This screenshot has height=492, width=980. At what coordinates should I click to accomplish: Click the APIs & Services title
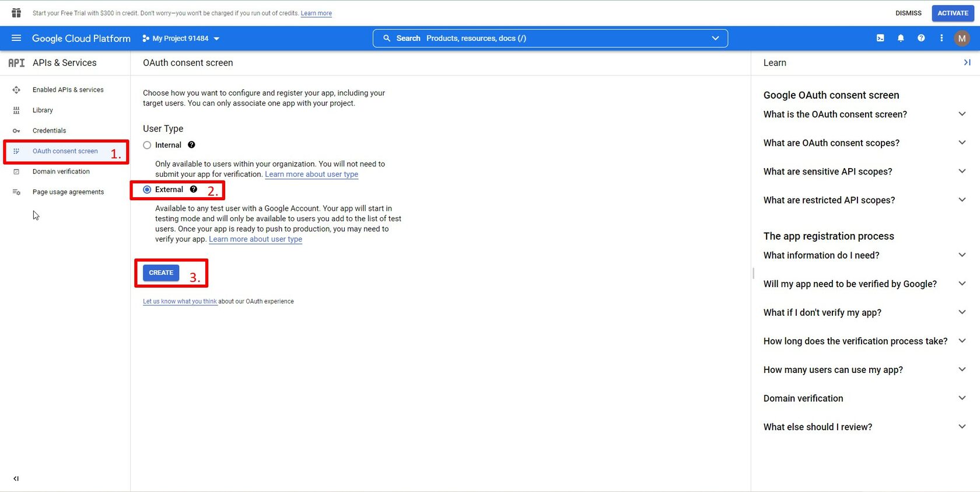pos(65,63)
